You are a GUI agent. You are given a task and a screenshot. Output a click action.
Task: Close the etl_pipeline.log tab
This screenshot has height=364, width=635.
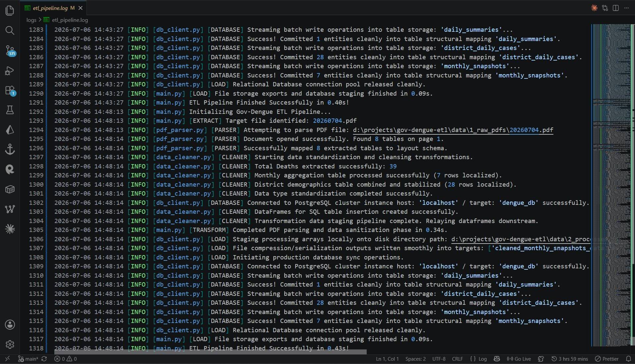tap(80, 8)
